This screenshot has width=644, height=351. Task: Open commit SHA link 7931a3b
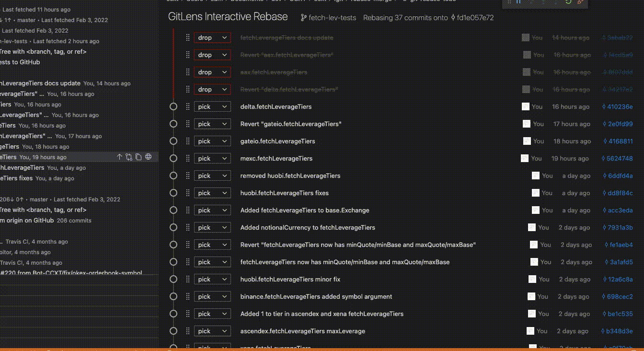(x=618, y=227)
